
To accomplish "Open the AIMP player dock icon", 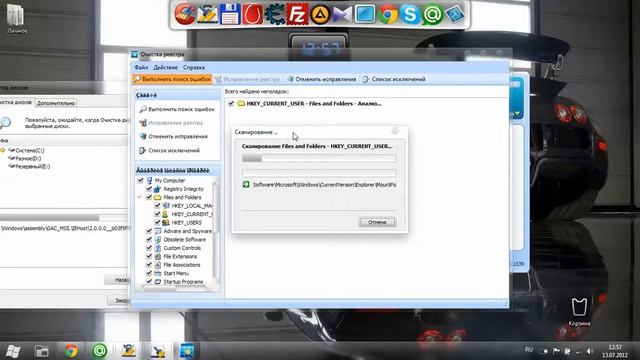I will point(320,15).
